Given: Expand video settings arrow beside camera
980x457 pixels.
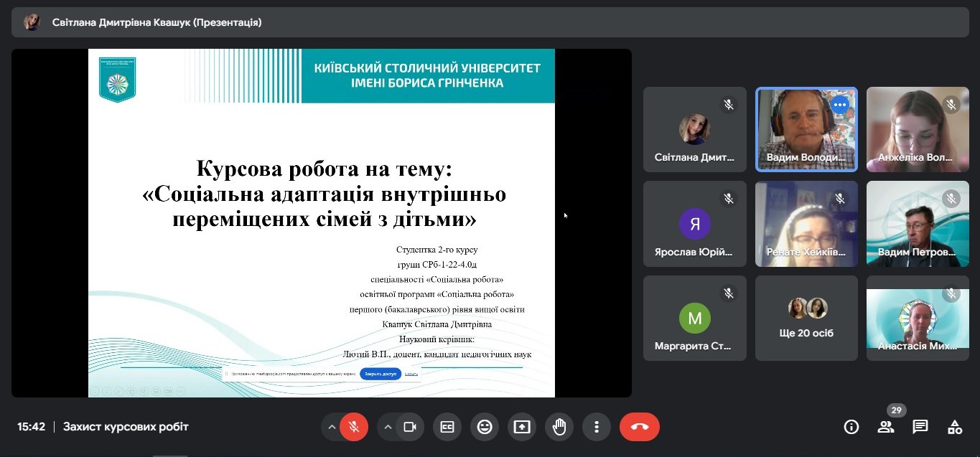Looking at the screenshot, I should coord(388,427).
